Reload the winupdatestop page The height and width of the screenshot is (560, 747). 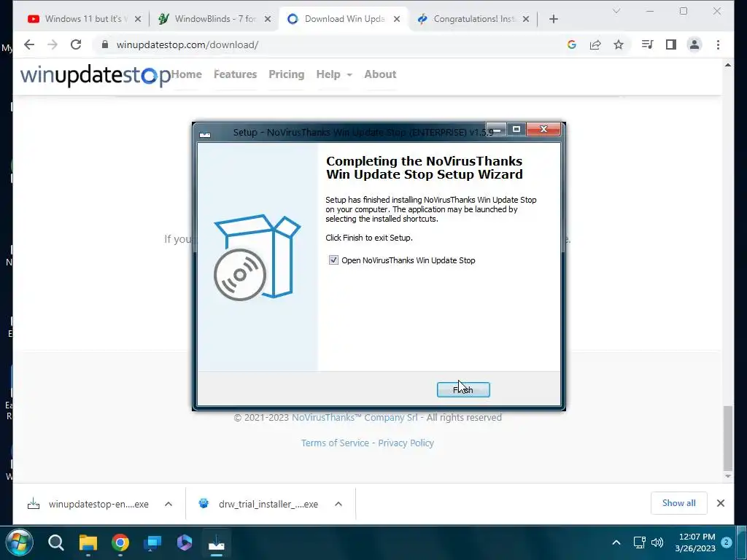76,44
